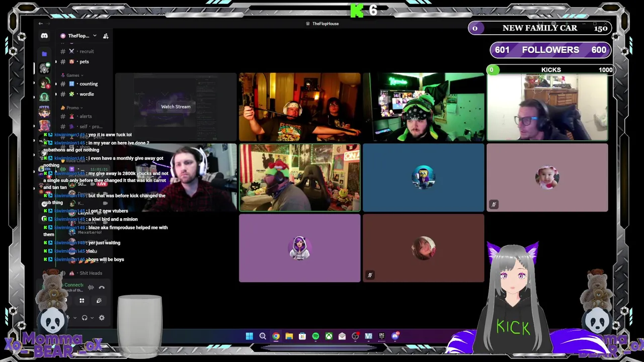Image resolution: width=644 pixels, height=362 pixels.
Task: Toggle headphones deafen button
Action: [x=85, y=318]
